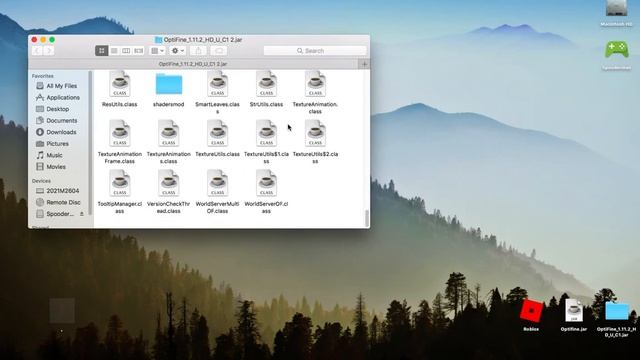Click the Edit Tags toolbar button
Screen dimensions: 640x360
[x=219, y=51]
